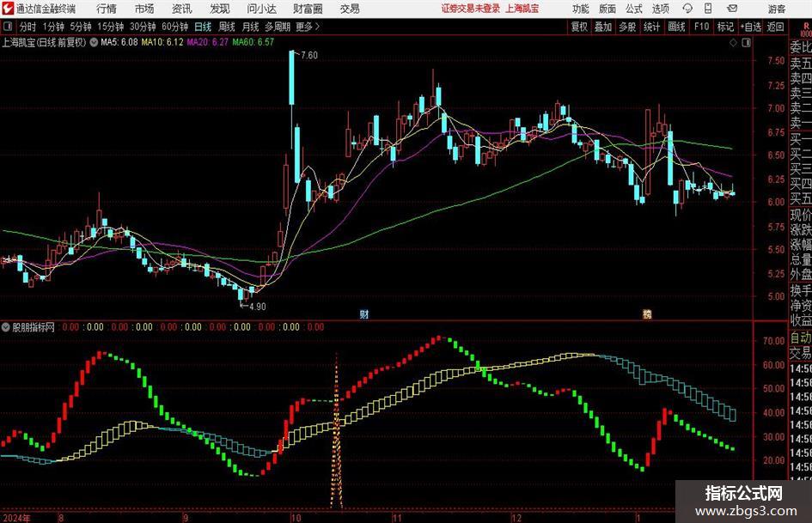Open the 选项 menu
Screen dimensions: 812x523
[661, 9]
